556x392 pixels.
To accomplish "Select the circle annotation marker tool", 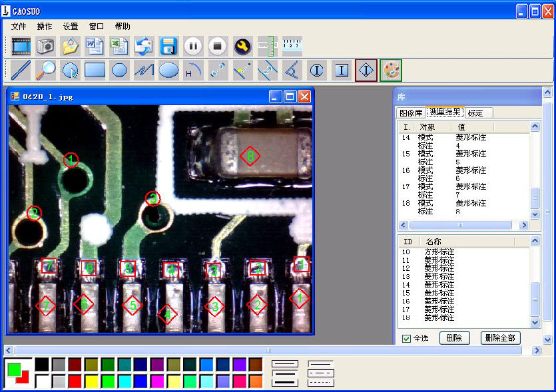I will click(317, 70).
